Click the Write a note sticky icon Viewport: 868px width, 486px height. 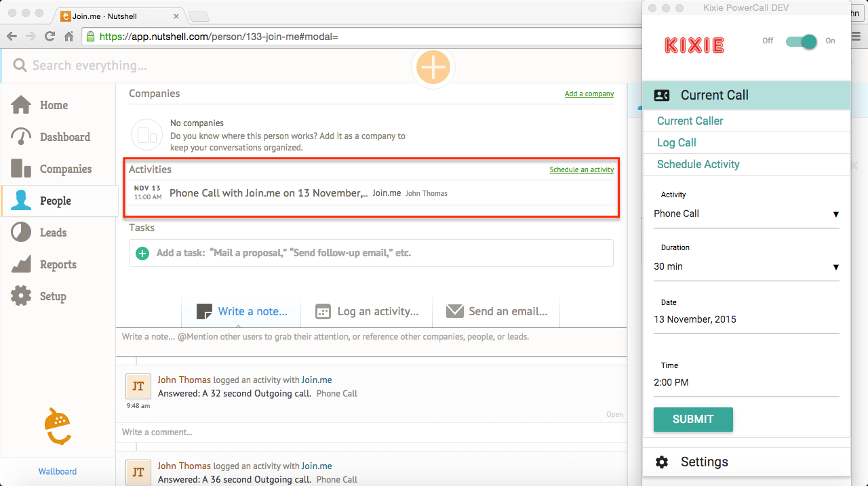[204, 311]
